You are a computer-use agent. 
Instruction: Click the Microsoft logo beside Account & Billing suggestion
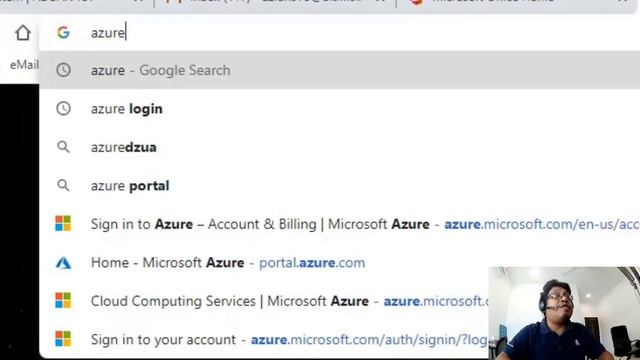(63, 224)
